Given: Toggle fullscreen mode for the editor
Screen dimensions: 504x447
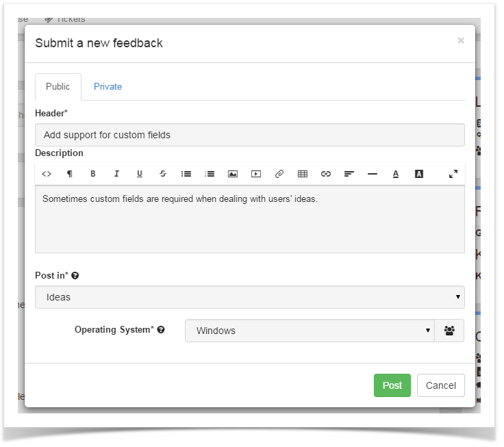Looking at the screenshot, I should [x=453, y=174].
